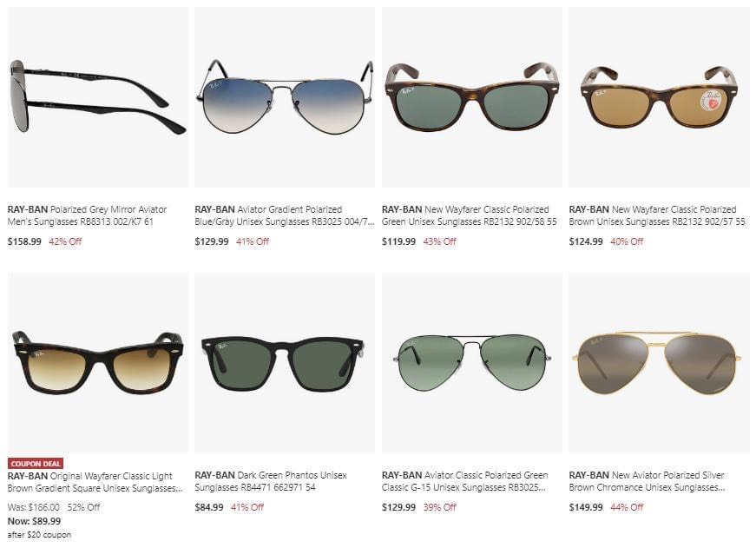Viewport: 756px width, 548px height.
Task: Open the New Wayfarer Polarized Brown sunglasses photo
Action: click(x=659, y=97)
